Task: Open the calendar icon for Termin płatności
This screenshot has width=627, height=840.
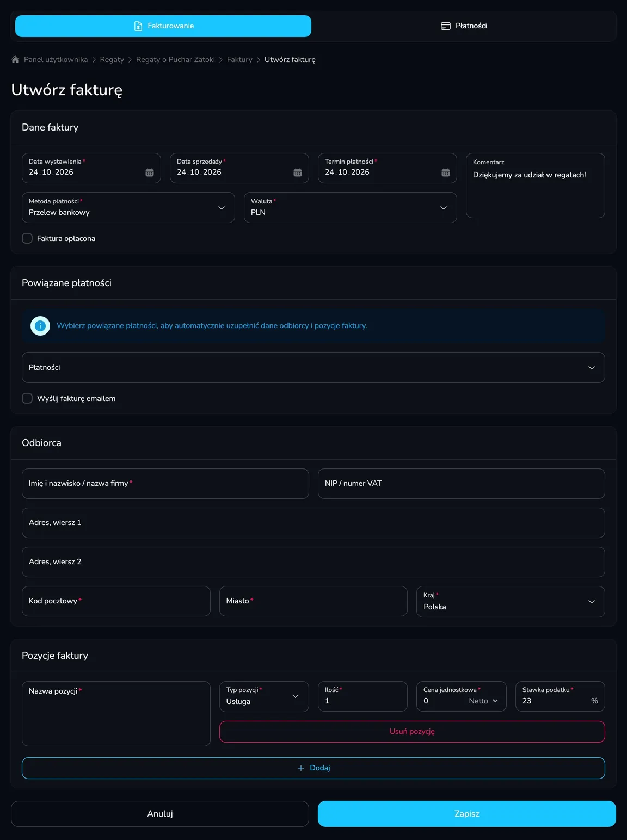Action: [446, 172]
